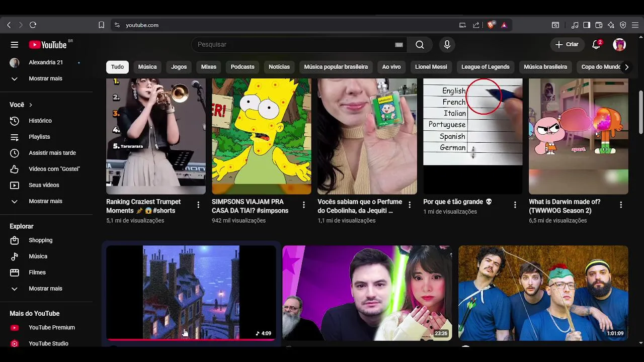Select the Música popular brasileira chip
Screen dimensions: 644x362
336,67
